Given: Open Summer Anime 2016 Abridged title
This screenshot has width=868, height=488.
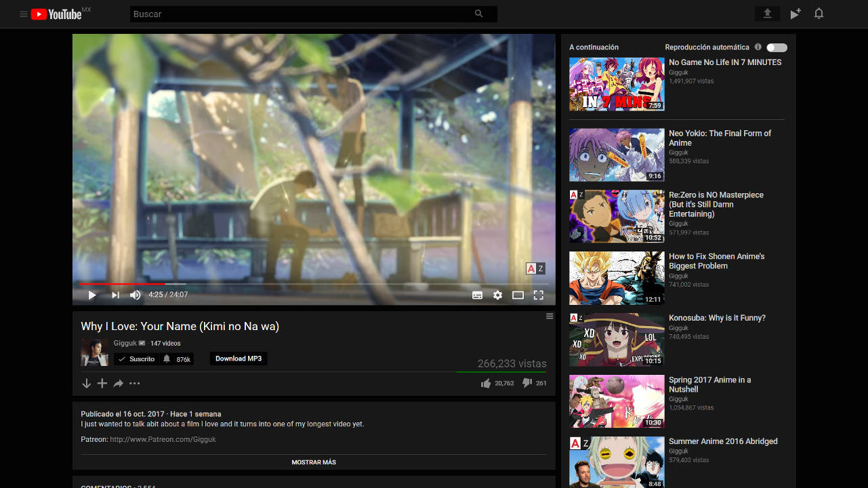Looking at the screenshot, I should coord(723,441).
